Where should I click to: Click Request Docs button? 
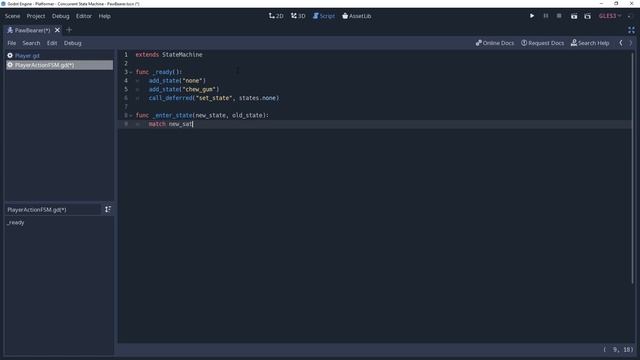[x=542, y=43]
